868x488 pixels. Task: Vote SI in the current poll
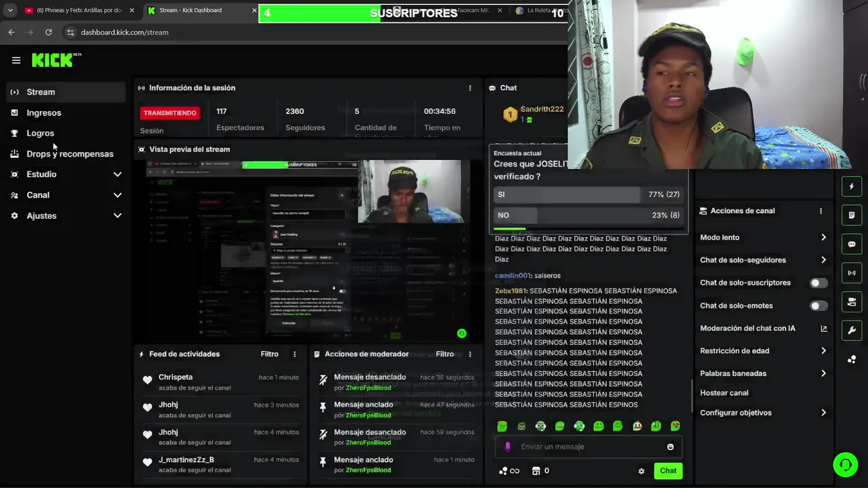(587, 195)
